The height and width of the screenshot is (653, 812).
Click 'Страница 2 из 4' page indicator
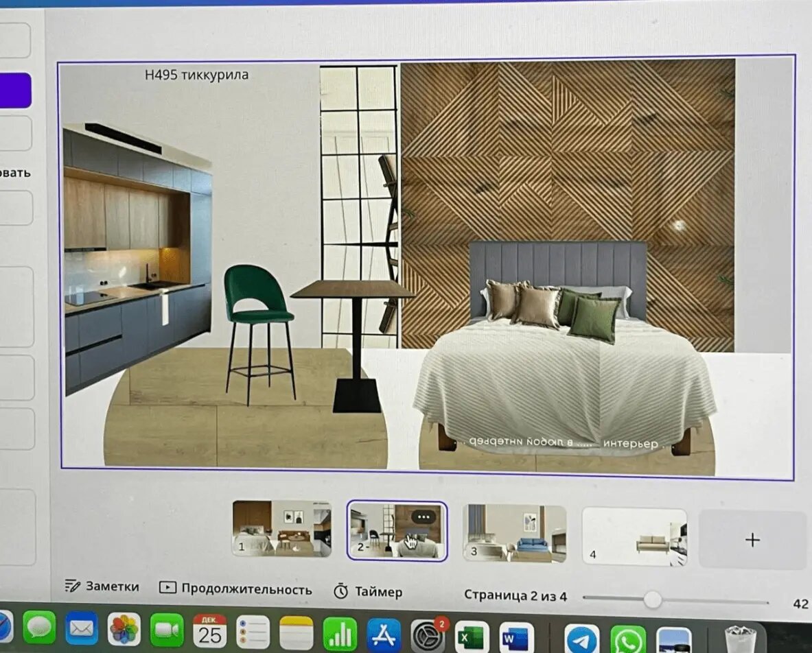tap(515, 595)
